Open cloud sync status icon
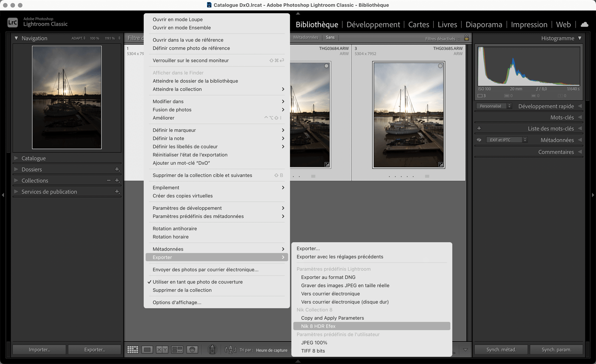The image size is (596, 364). [x=585, y=24]
